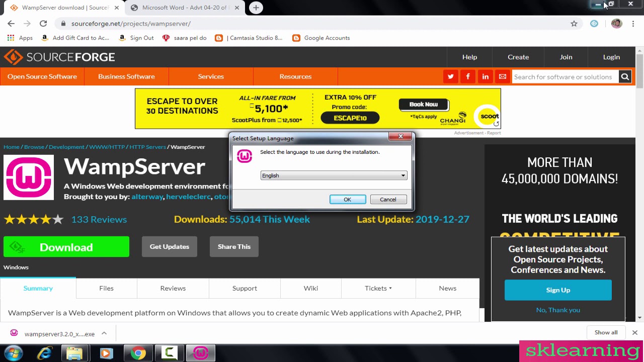Click the Sign Up button

click(x=558, y=290)
